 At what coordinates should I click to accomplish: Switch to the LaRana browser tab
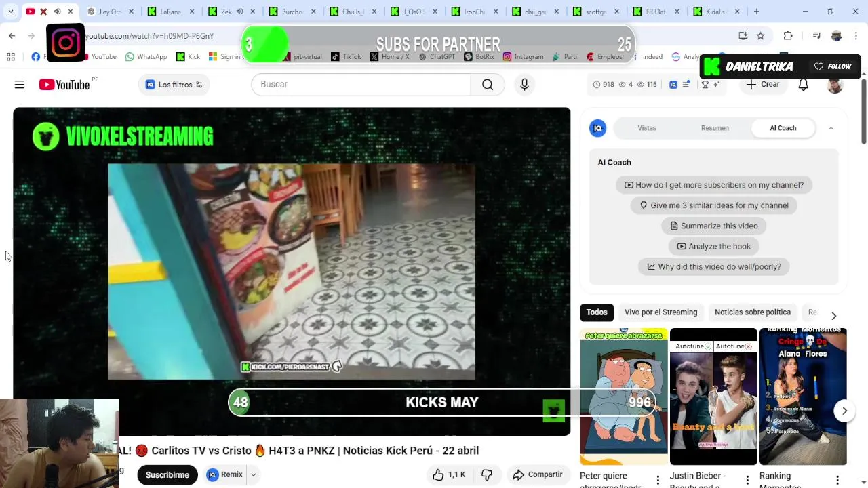[x=170, y=12]
